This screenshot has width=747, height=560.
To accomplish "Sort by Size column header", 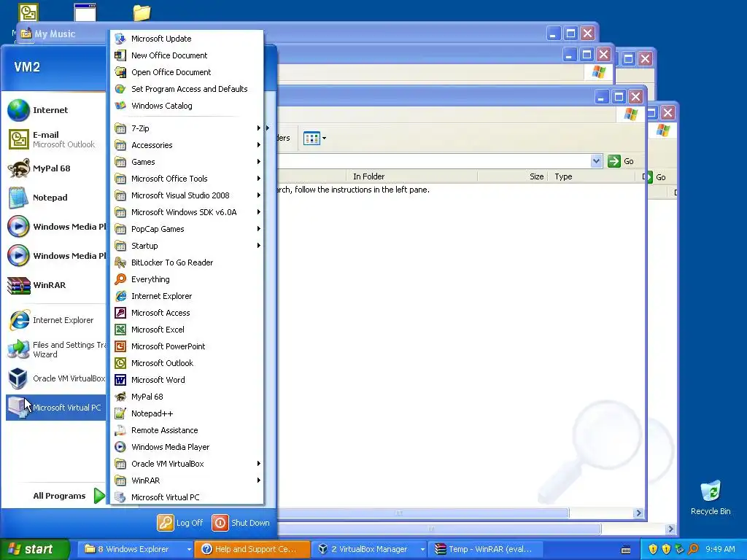I will [513, 176].
